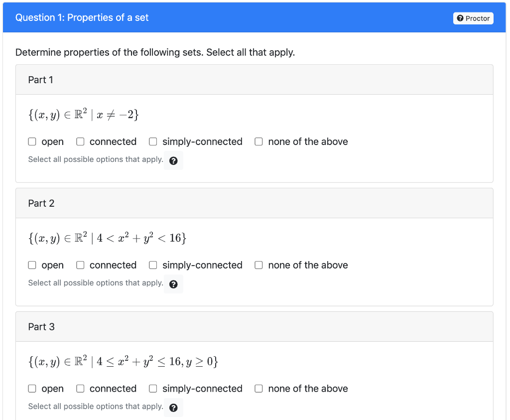
Task: Check simply-connected in Part 2
Action: click(153, 265)
